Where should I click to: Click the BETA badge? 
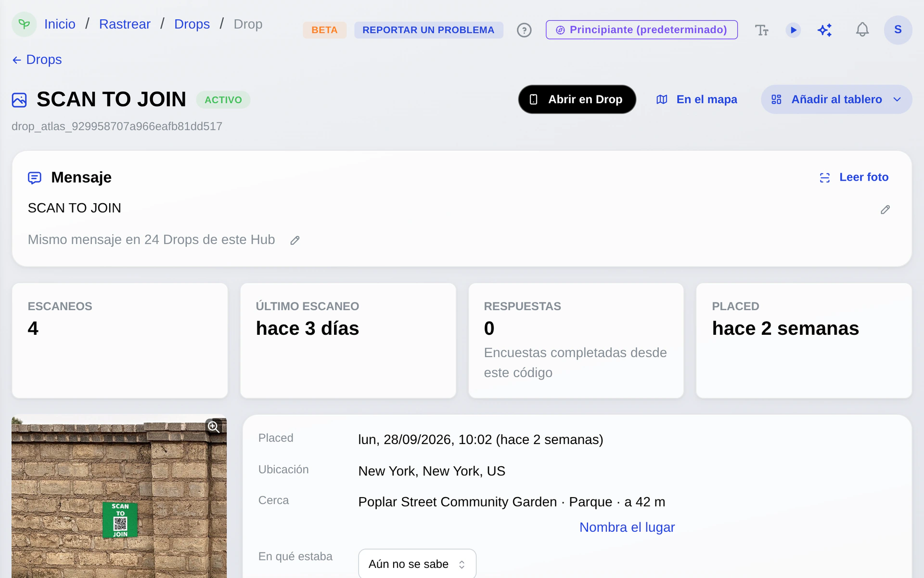pos(324,30)
